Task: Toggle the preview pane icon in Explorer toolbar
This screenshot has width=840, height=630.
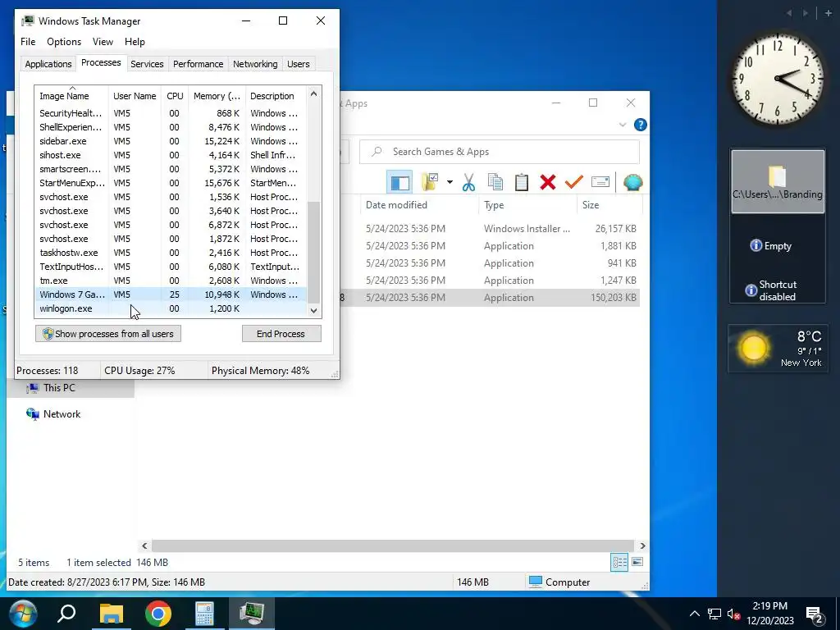Action: [x=399, y=182]
